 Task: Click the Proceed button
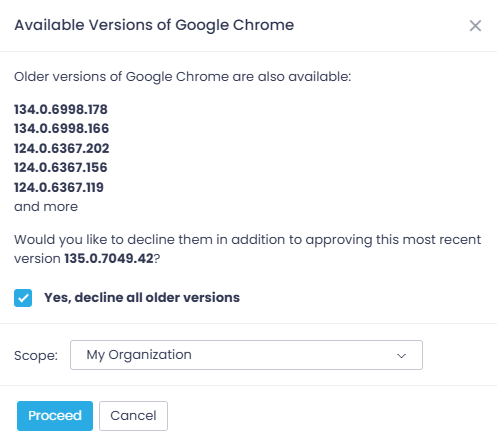[x=55, y=416]
